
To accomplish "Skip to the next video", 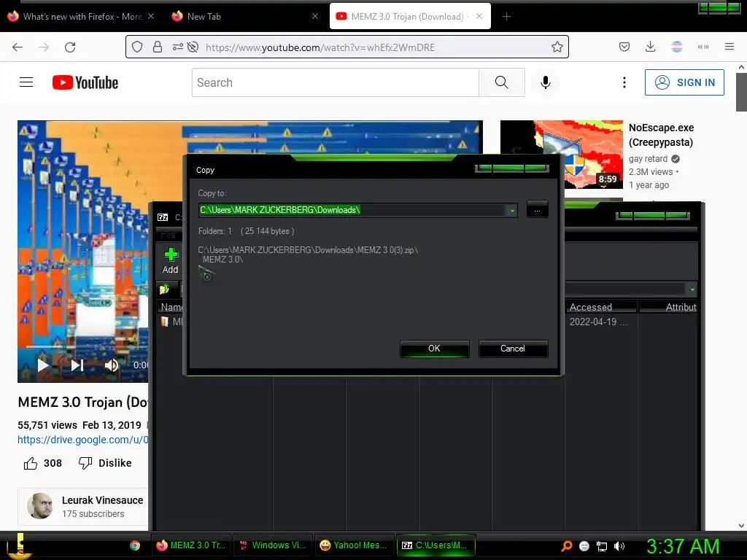I will pos(77,365).
